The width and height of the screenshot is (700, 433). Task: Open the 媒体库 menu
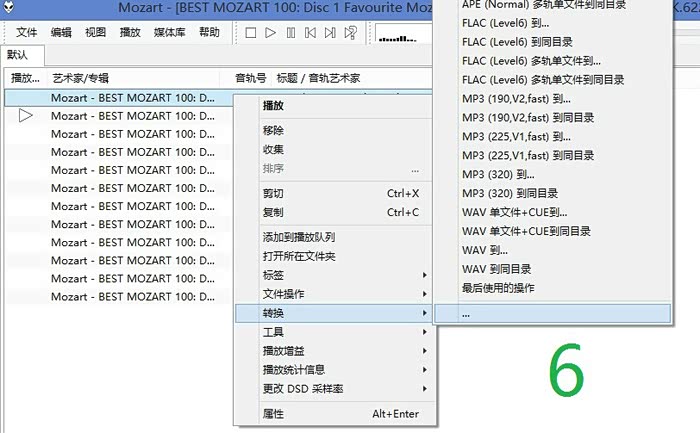tap(170, 32)
